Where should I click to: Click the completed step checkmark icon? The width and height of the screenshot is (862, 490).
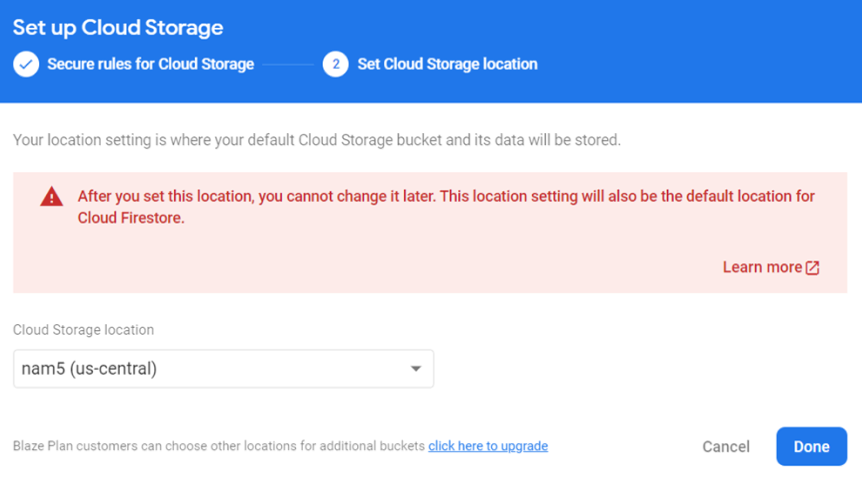pos(26,64)
